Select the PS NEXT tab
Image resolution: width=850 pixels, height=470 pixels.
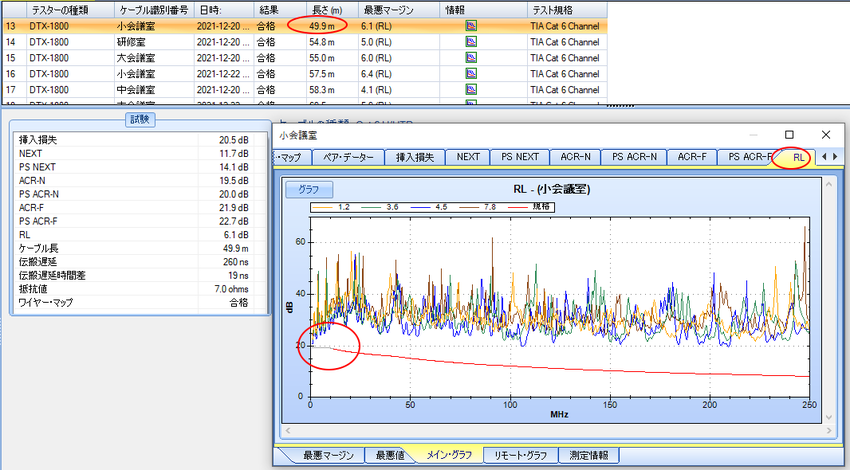(520, 157)
